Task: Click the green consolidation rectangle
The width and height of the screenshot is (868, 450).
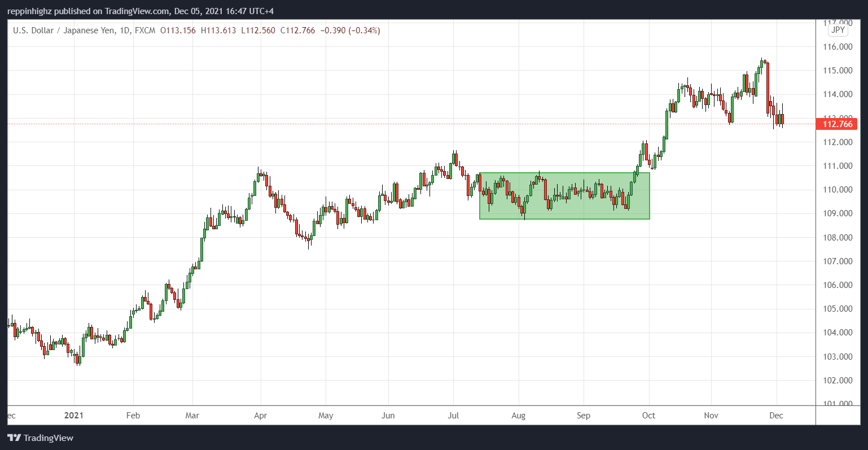Action: point(564,196)
